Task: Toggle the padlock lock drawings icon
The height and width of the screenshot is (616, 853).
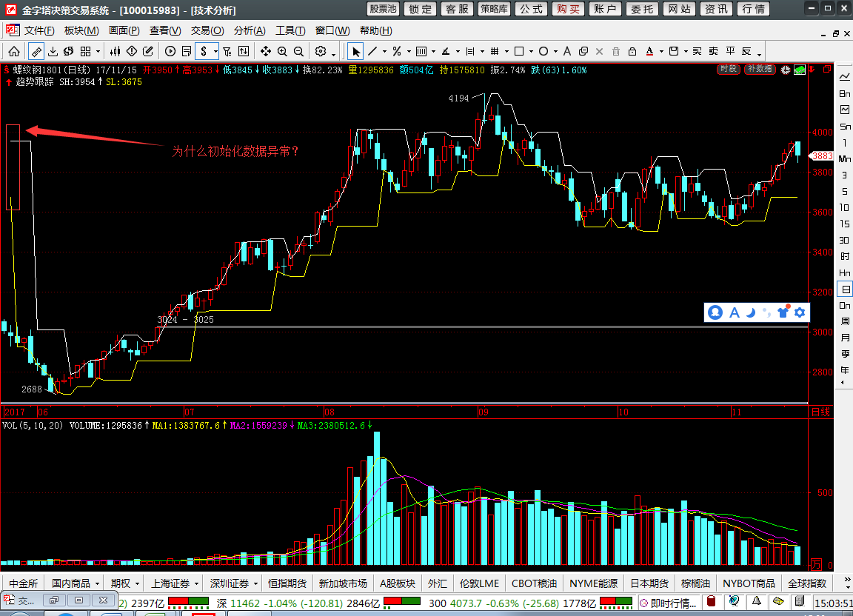Action: click(632, 51)
